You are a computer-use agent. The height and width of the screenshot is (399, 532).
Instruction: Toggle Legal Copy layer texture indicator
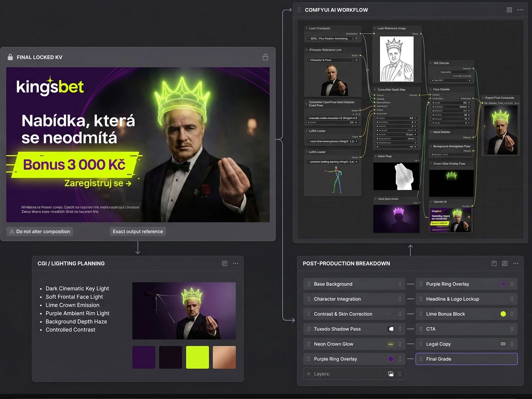coord(503,344)
